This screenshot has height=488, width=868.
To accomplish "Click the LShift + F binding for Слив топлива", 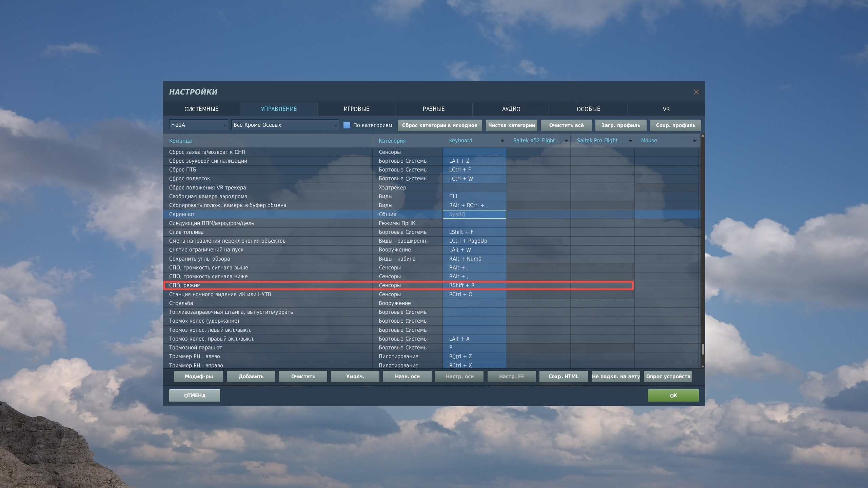I will click(474, 232).
